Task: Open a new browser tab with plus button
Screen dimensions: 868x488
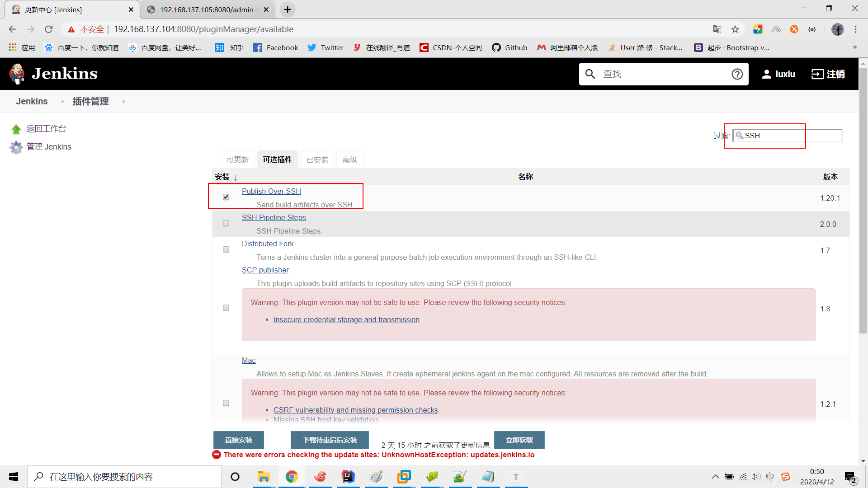Action: coord(288,9)
